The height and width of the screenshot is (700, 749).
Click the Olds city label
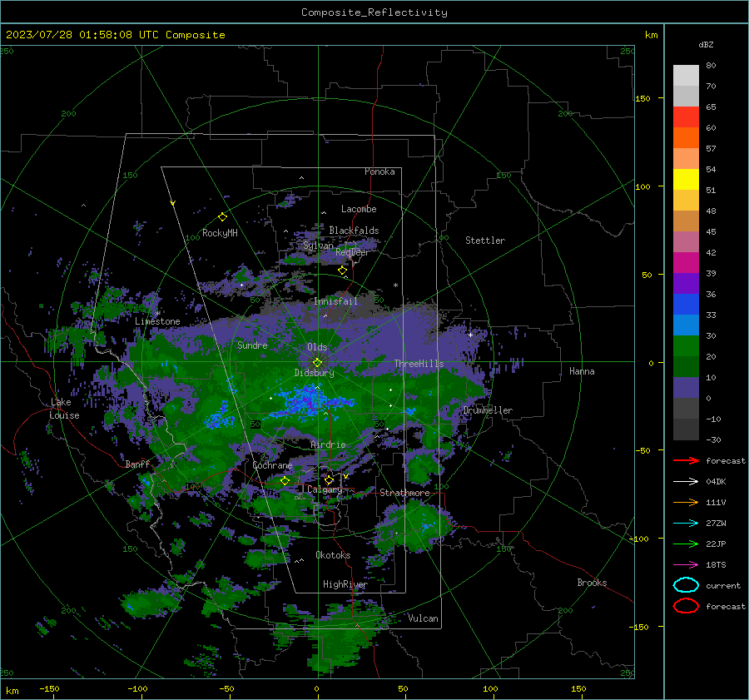point(317,347)
